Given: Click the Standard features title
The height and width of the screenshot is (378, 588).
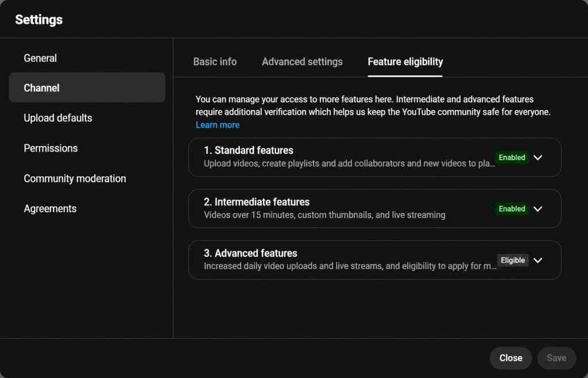Looking at the screenshot, I should tap(249, 151).
